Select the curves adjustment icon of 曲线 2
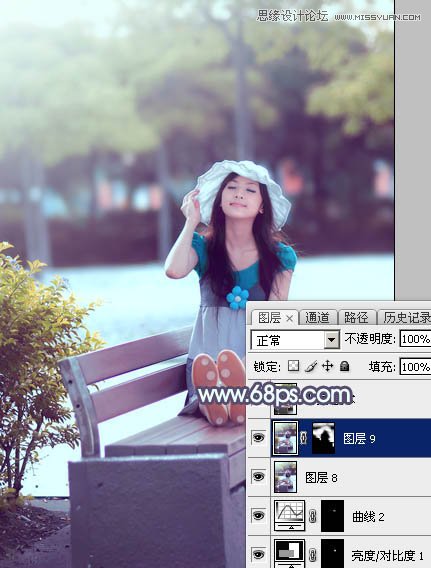Image resolution: width=431 pixels, height=568 pixels. pos(289,515)
